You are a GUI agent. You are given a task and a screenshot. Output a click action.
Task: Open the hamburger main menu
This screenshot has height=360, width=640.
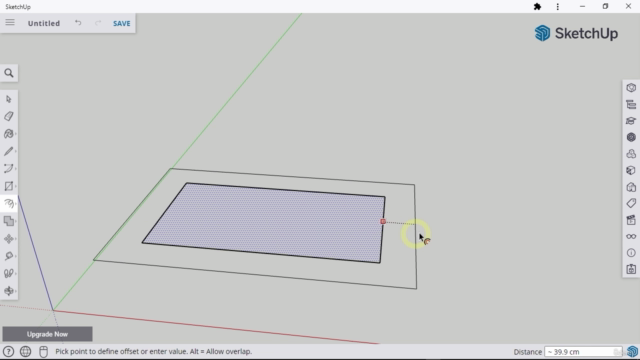tap(10, 23)
